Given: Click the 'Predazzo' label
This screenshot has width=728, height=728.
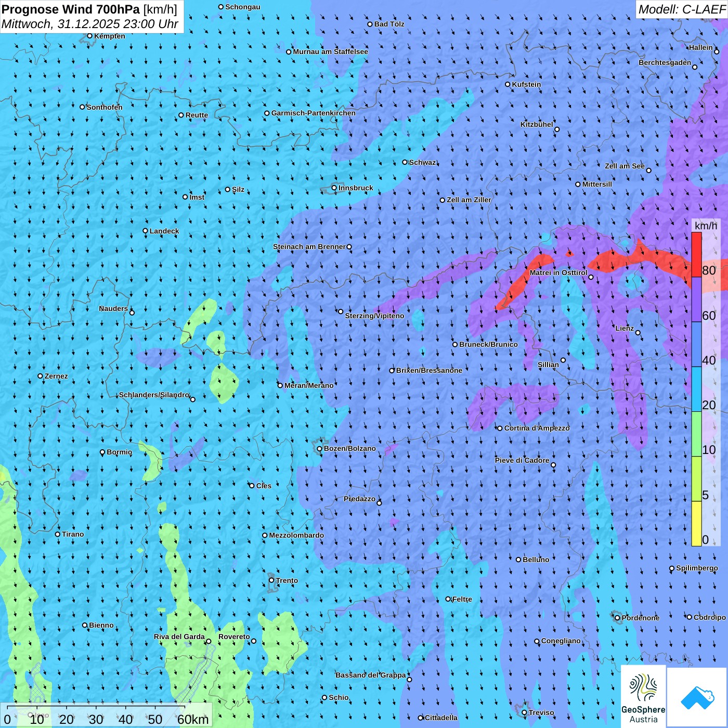Looking at the screenshot, I should click(360, 499).
